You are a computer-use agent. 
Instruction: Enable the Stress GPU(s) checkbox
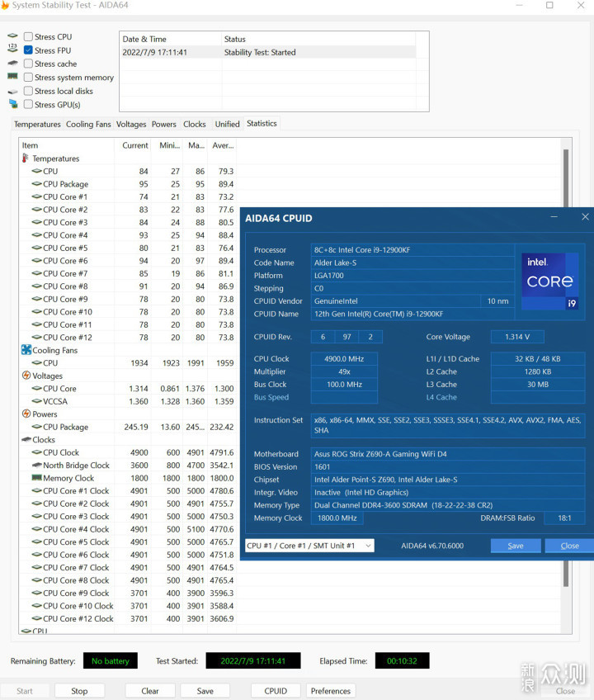(28, 105)
